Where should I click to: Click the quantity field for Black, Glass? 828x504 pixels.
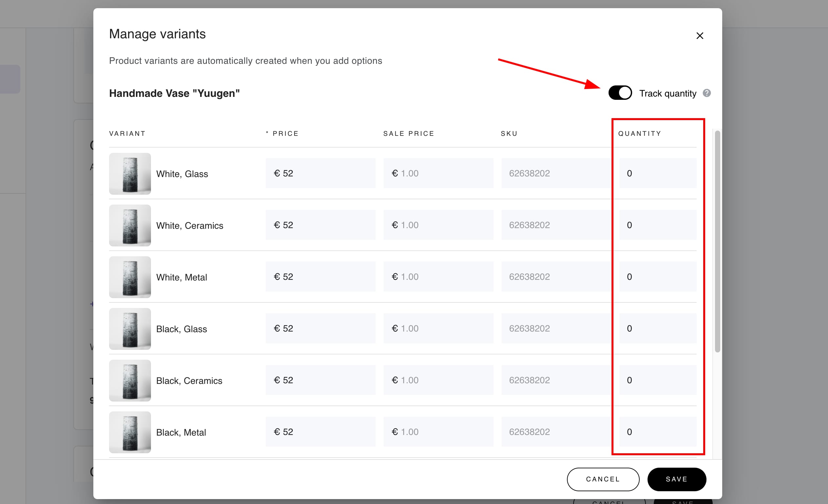tap(657, 328)
